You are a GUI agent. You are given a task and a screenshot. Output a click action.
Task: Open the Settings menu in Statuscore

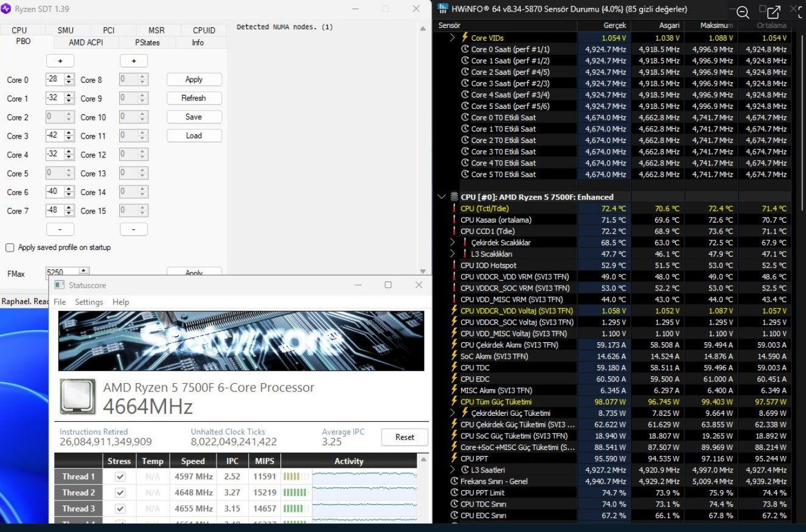pos(89,302)
